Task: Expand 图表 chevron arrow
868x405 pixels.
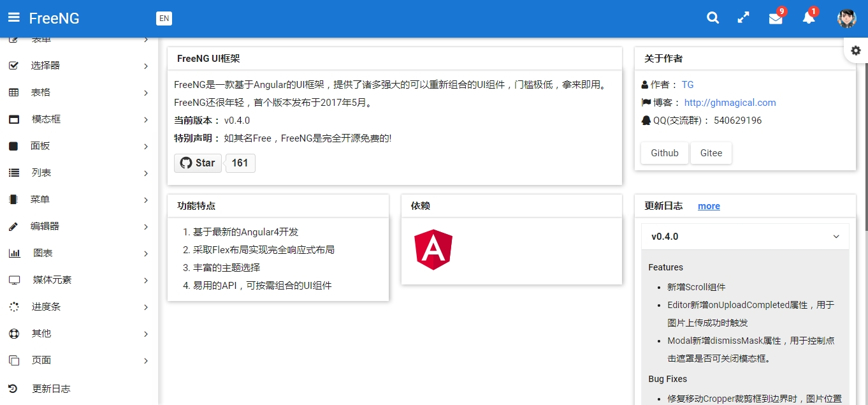Action: click(x=146, y=254)
